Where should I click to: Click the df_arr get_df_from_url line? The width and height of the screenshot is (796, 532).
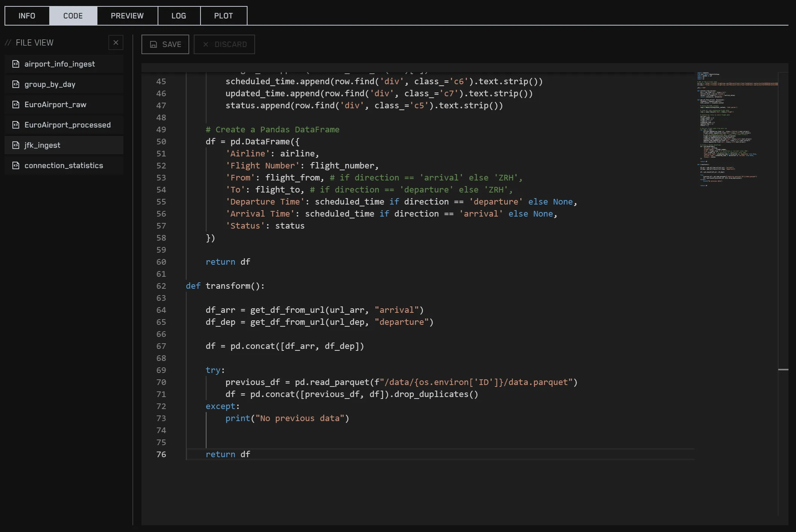coord(314,310)
